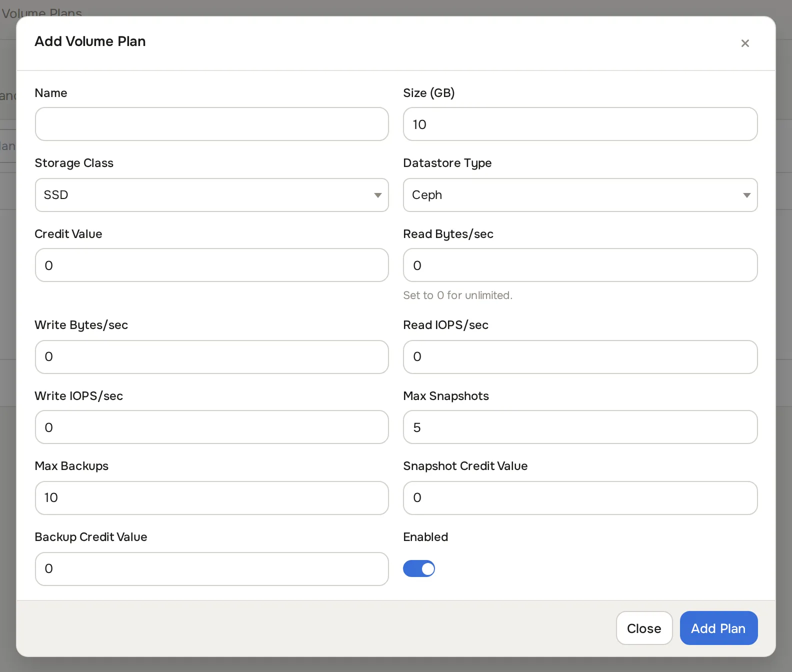The width and height of the screenshot is (792, 672).
Task: Focus the Name input field
Action: point(212,124)
